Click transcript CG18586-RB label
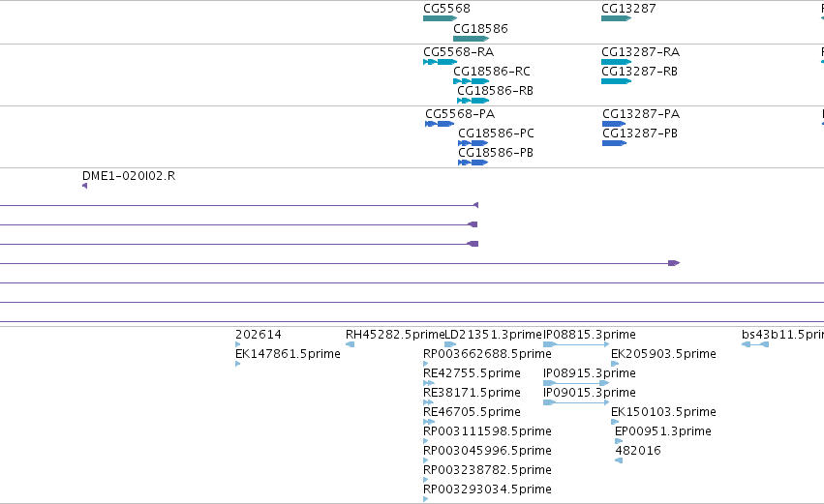Viewport: 824px width, 504px height. (x=495, y=91)
